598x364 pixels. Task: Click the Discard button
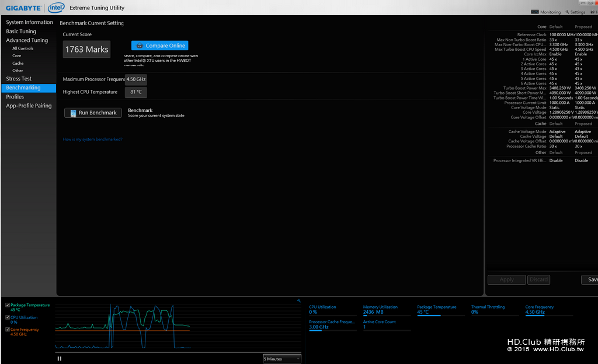(538, 279)
